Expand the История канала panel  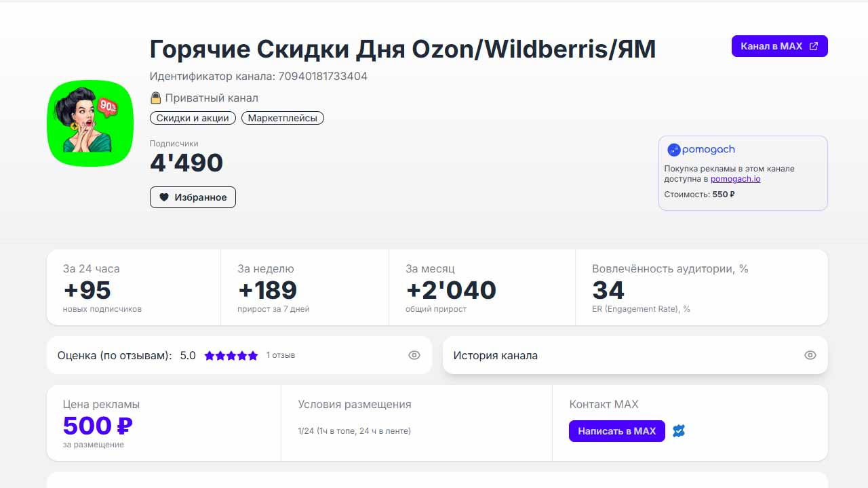coord(496,355)
